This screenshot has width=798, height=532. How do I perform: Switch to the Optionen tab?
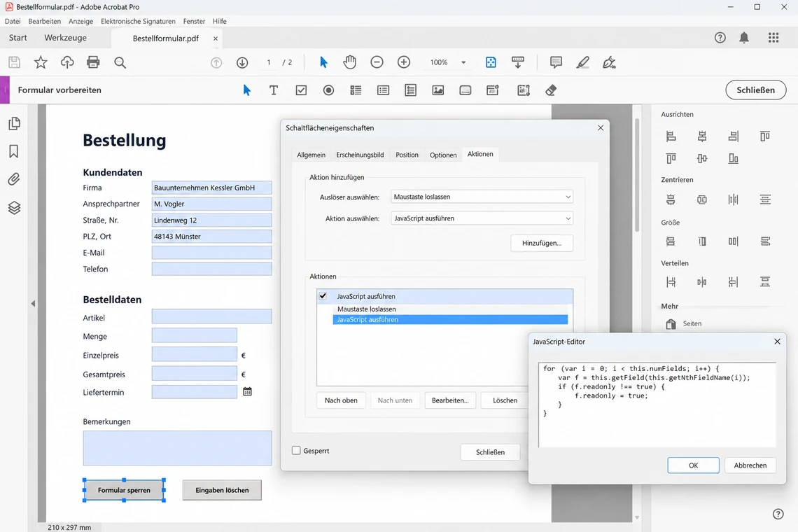(443, 155)
